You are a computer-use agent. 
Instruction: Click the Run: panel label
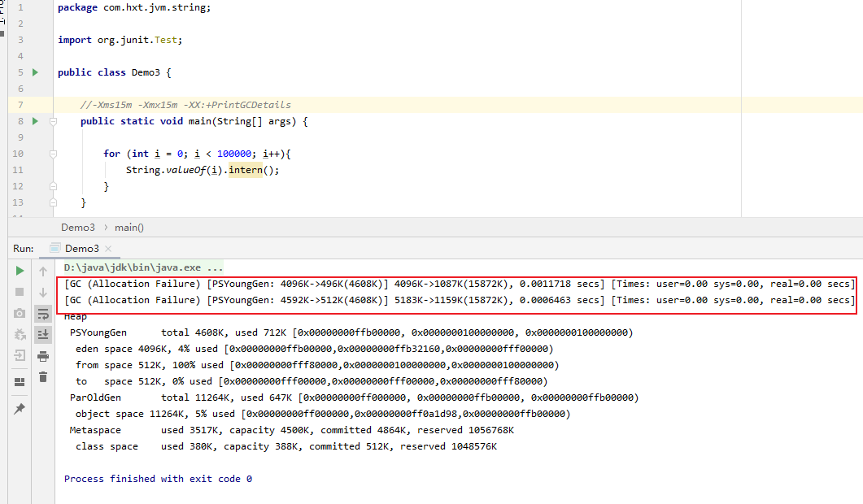24,249
